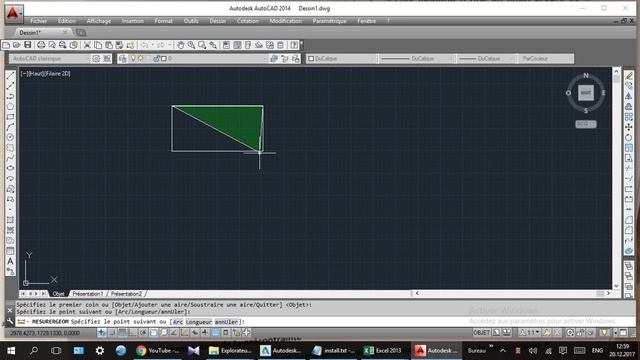Select the Rotate tool in Modify toolbar
Image resolution: width=640 pixels, height=360 pixels.
[x=629, y=138]
